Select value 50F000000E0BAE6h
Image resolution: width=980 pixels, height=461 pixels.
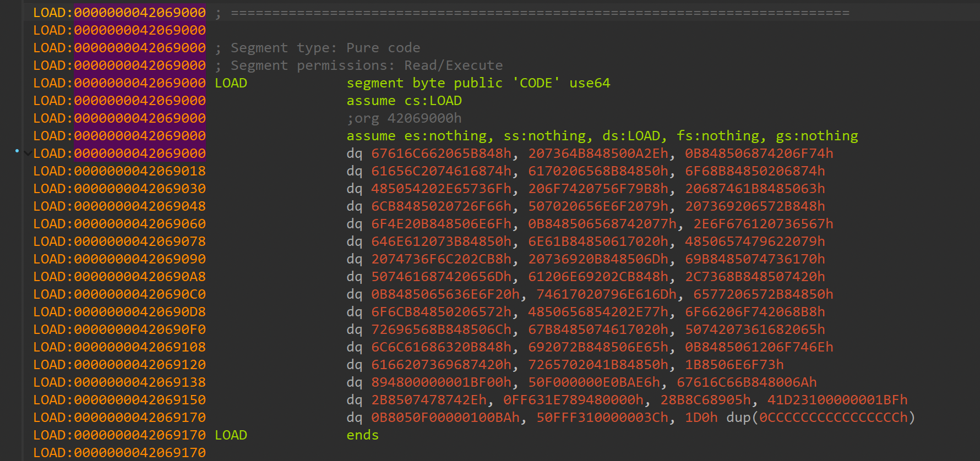[x=594, y=382]
